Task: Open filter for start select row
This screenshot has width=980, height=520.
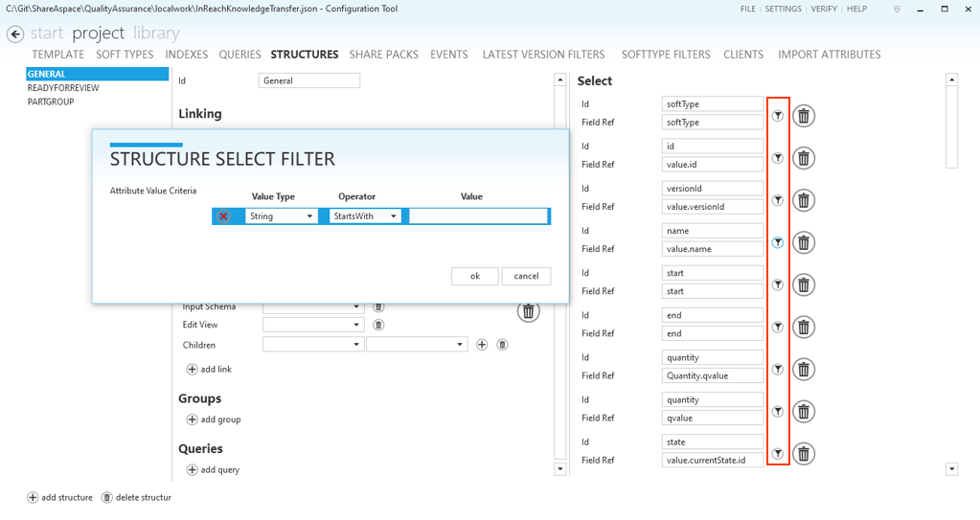Action: pyautogui.click(x=778, y=285)
